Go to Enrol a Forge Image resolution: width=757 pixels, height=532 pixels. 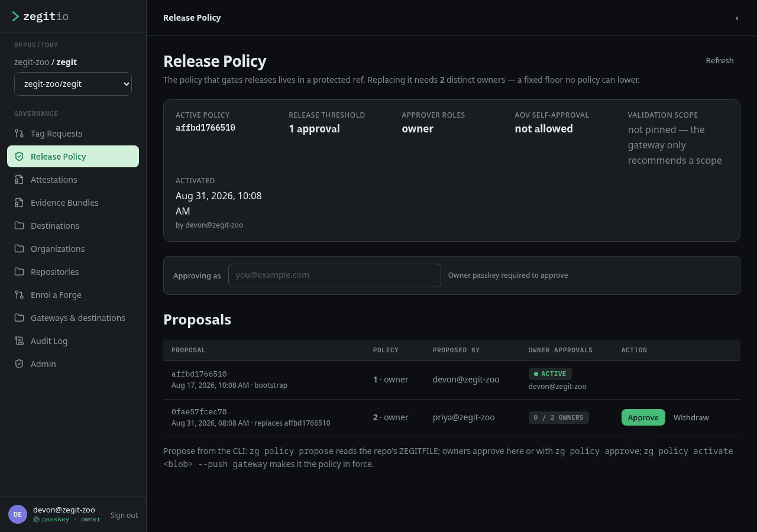[73, 295]
